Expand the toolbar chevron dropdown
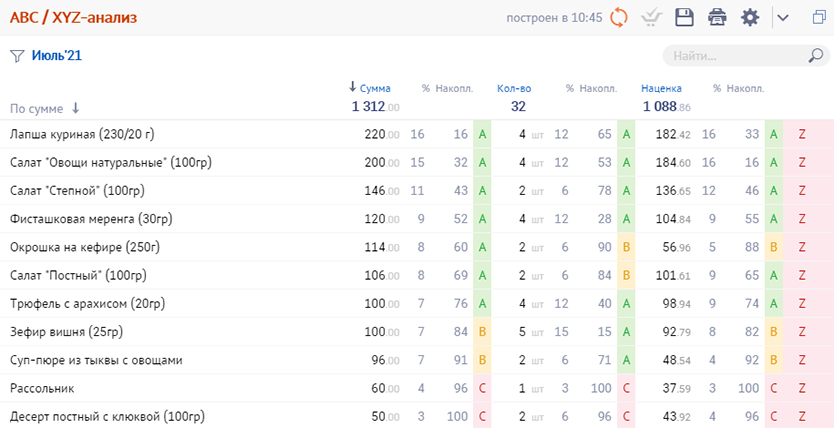This screenshot has height=428, width=834. pyautogui.click(x=783, y=17)
